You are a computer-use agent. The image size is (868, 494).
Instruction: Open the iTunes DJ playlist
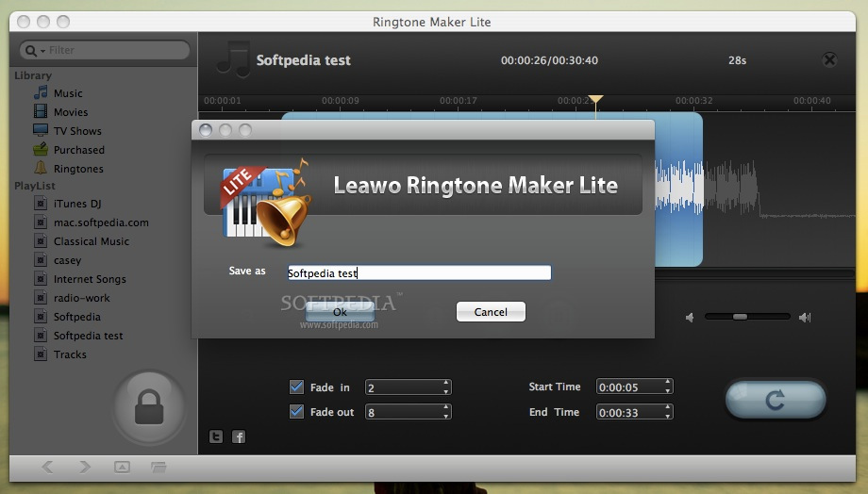point(77,204)
